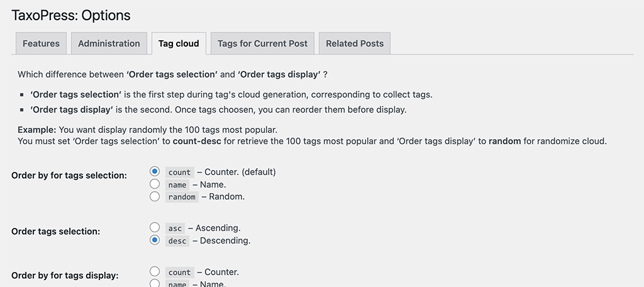The width and height of the screenshot is (644, 287).
Task: Select count radio for tags selection ordering
Action: (x=155, y=171)
